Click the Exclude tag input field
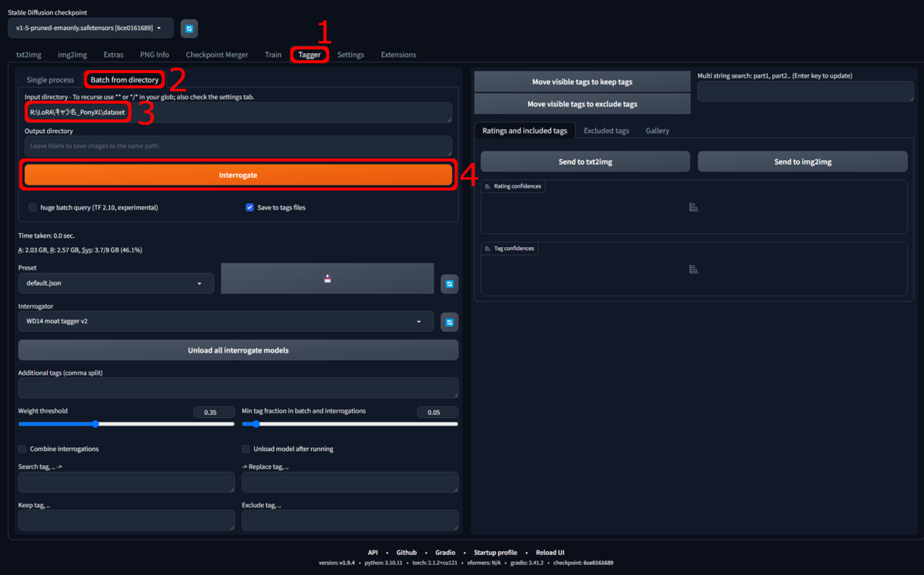Viewport: 924px width, 575px height. coord(350,520)
